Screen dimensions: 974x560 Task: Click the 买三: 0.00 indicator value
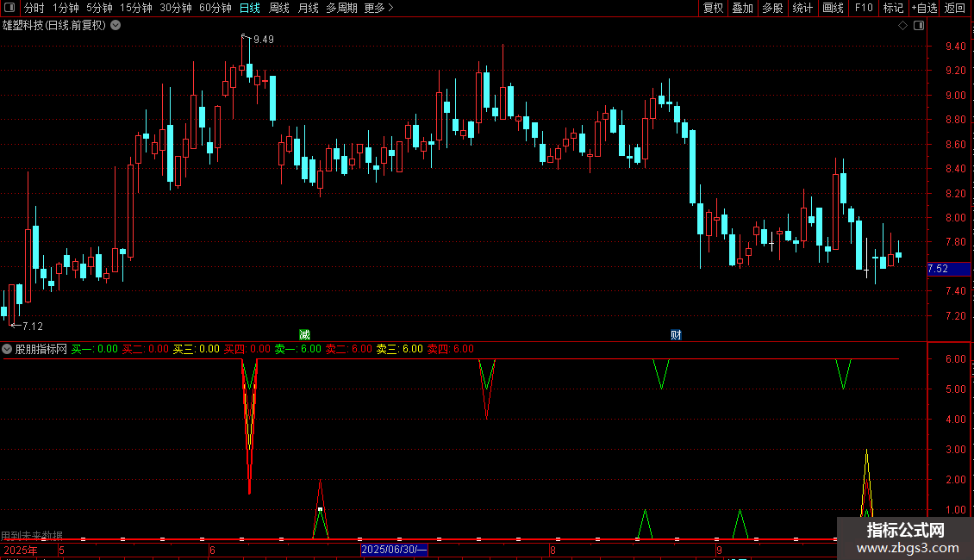tap(197, 349)
